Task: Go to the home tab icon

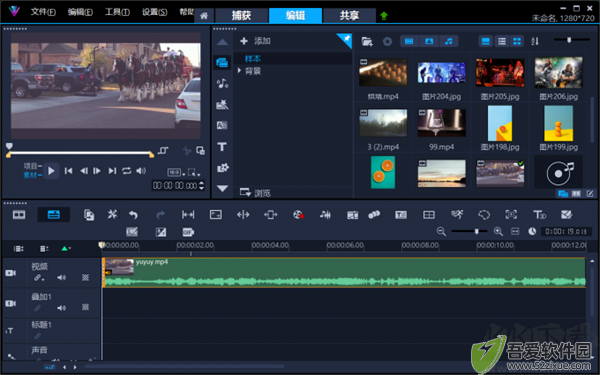Action: click(x=204, y=16)
